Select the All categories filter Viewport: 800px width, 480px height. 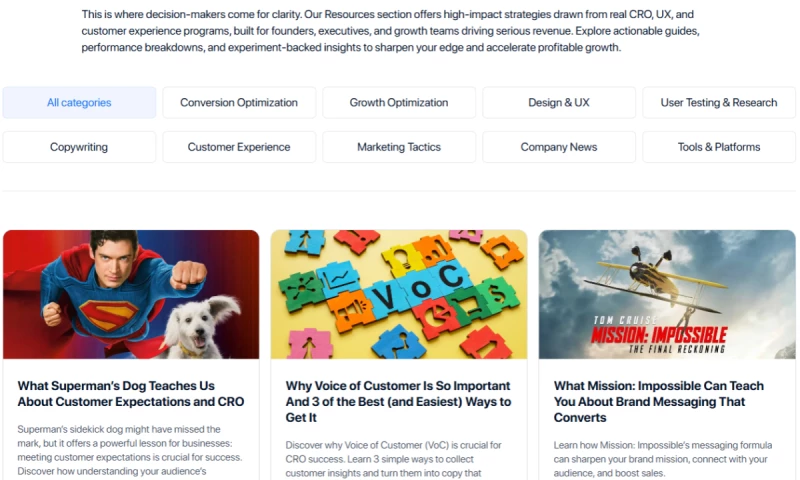[79, 103]
